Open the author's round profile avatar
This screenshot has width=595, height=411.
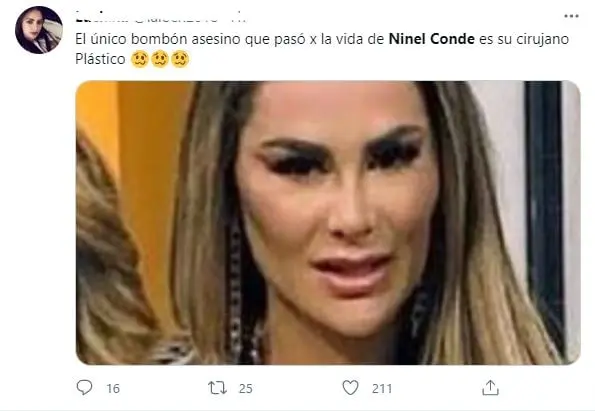pos(39,30)
